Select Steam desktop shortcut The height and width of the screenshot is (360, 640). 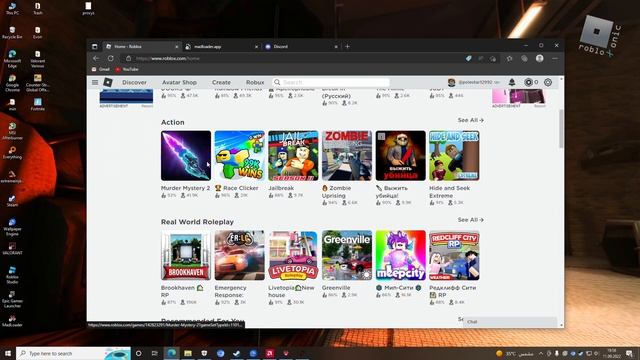[x=12, y=200]
